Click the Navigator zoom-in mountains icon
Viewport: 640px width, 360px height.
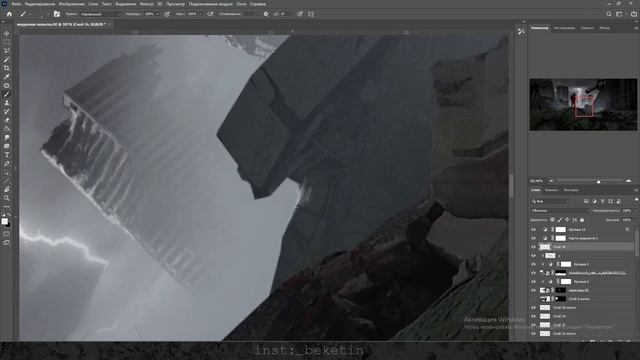pos(628,180)
